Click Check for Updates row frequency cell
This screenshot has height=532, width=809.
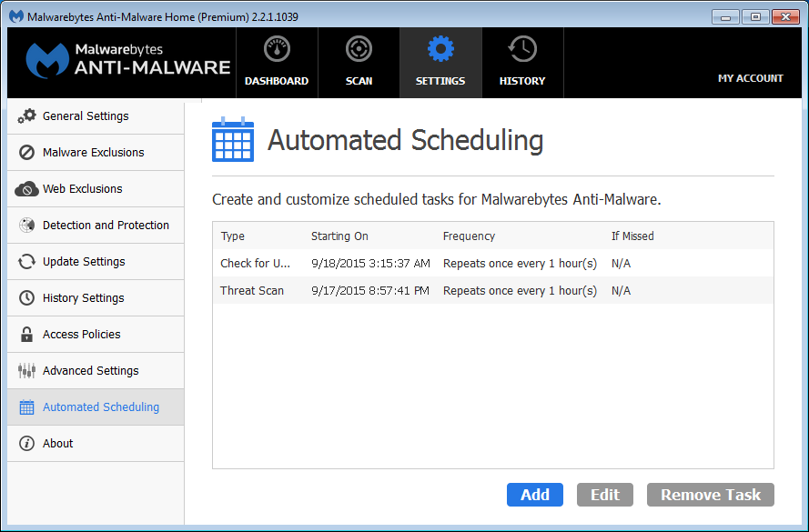[x=520, y=264]
